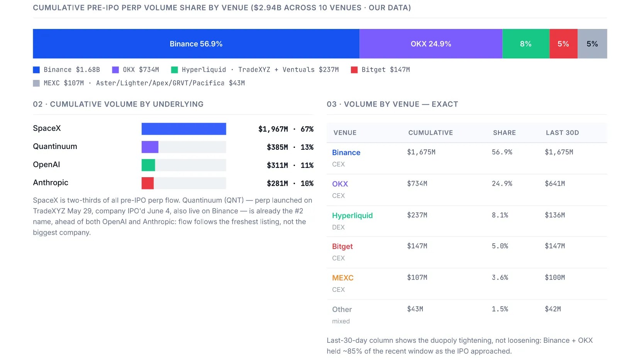Click Bitget share value 5.0%
The width and height of the screenshot is (639, 364).
(500, 246)
